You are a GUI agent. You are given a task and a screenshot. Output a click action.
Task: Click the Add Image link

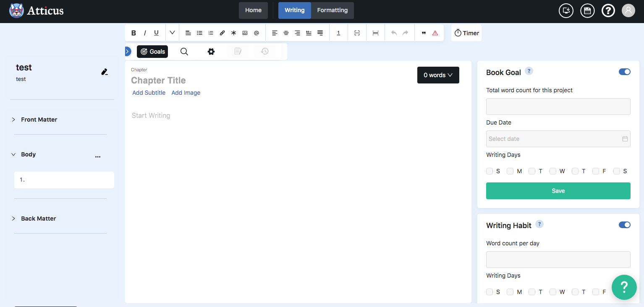click(186, 93)
